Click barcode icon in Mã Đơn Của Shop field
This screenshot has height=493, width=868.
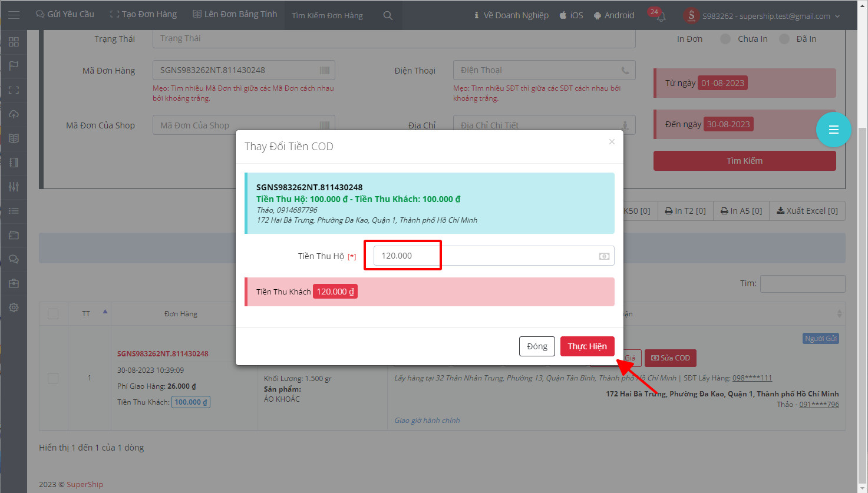(x=325, y=125)
